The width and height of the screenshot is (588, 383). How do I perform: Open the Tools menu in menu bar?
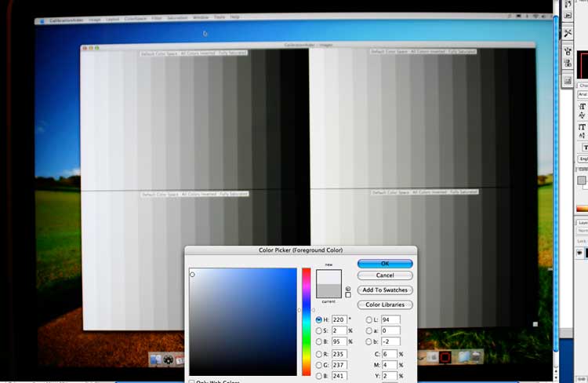point(219,17)
